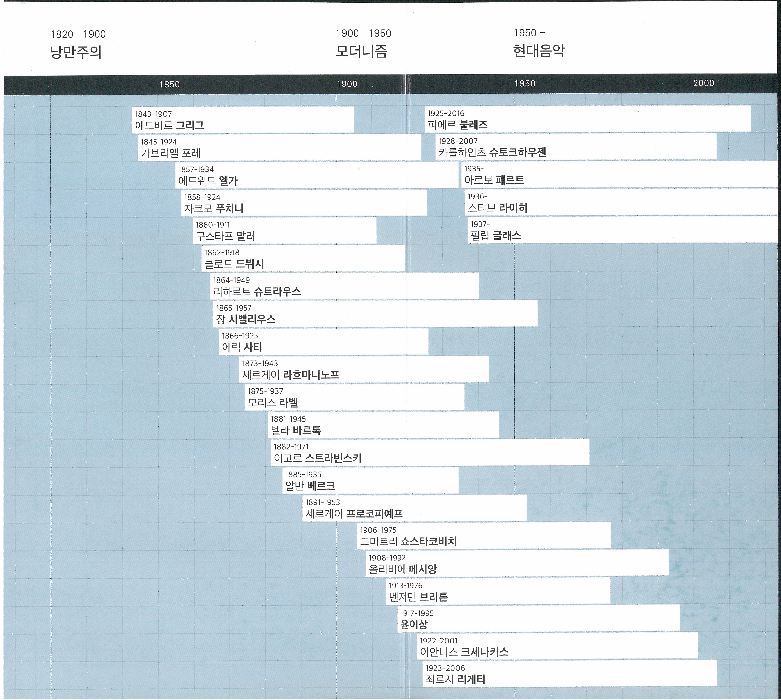Click the 가브리엘 포레 lifespan bar
The height and width of the screenshot is (700, 781).
tap(279, 148)
